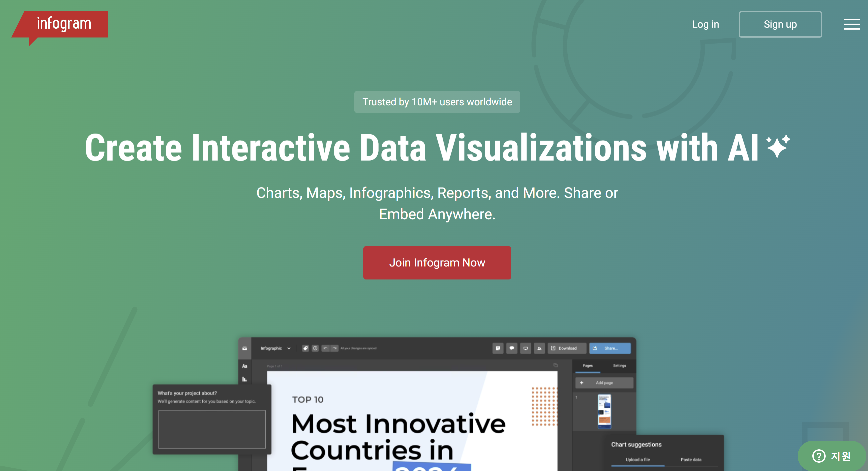Click the duplicate page icon above canvas
868x471 pixels.
click(555, 365)
